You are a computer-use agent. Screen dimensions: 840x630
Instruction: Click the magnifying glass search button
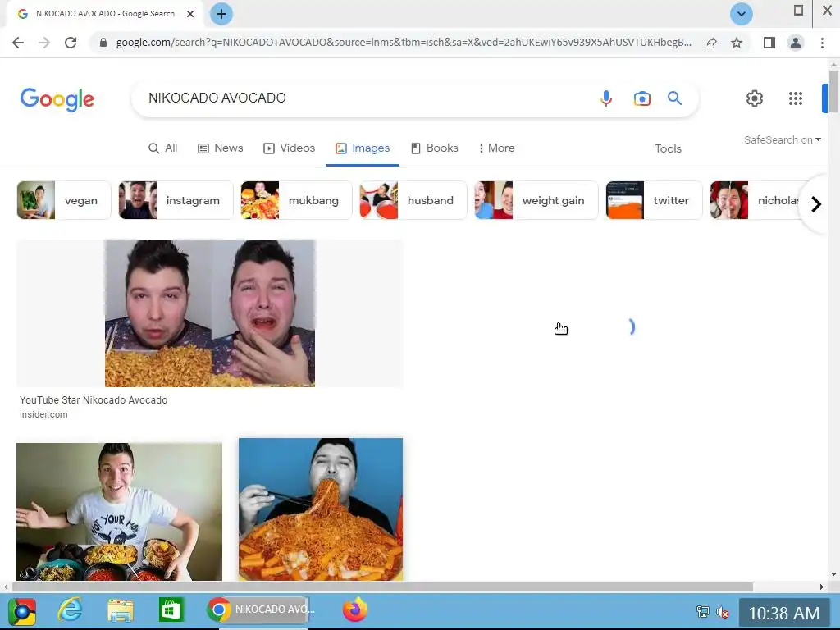pyautogui.click(x=674, y=98)
